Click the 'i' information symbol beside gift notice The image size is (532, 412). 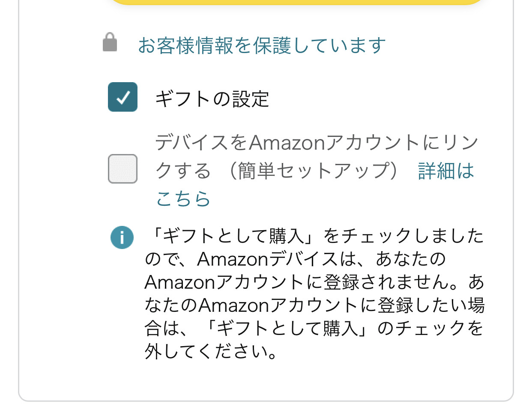(x=122, y=237)
